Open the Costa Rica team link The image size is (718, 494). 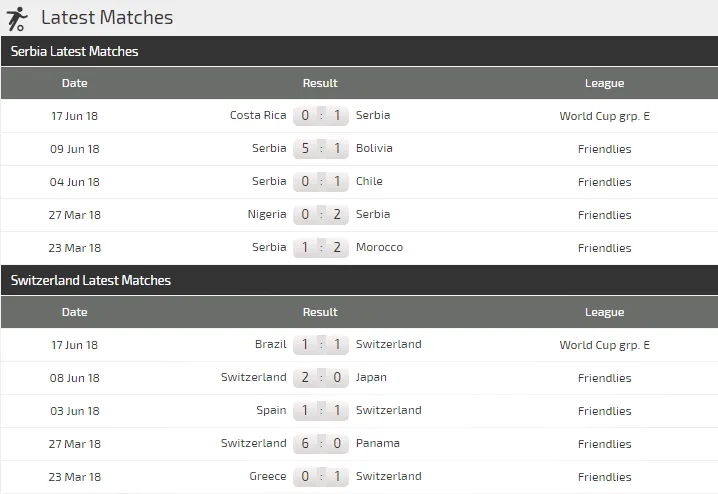coord(258,115)
